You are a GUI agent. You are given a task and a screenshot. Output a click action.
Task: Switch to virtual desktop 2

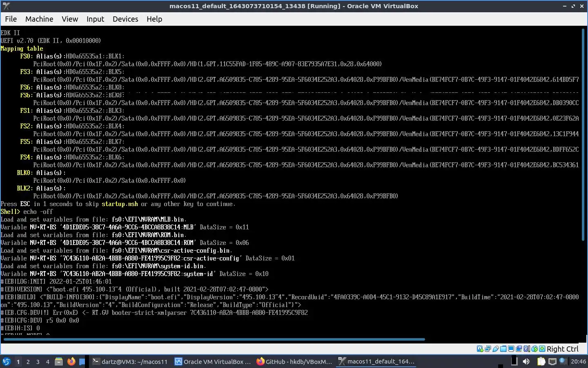[x=28, y=361]
